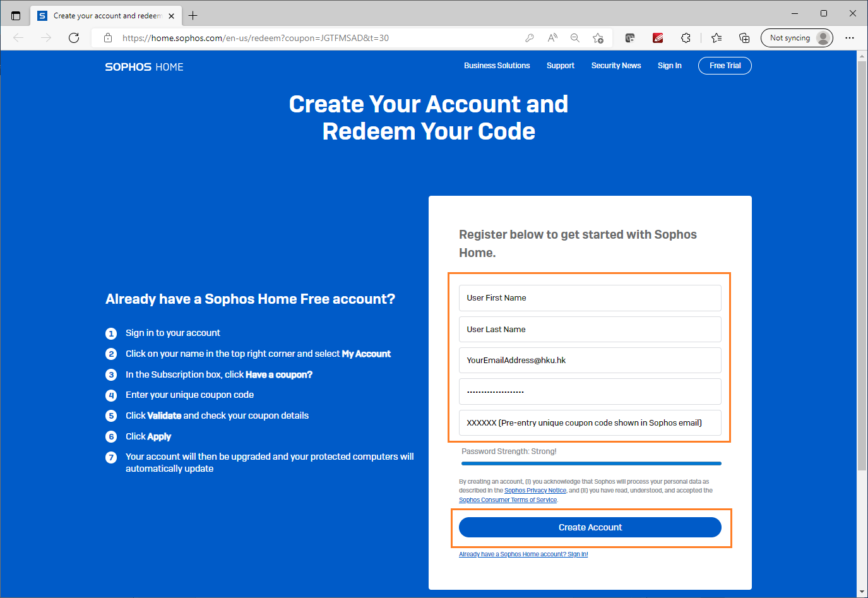
Task: Click the Free Trial button
Action: coord(724,65)
